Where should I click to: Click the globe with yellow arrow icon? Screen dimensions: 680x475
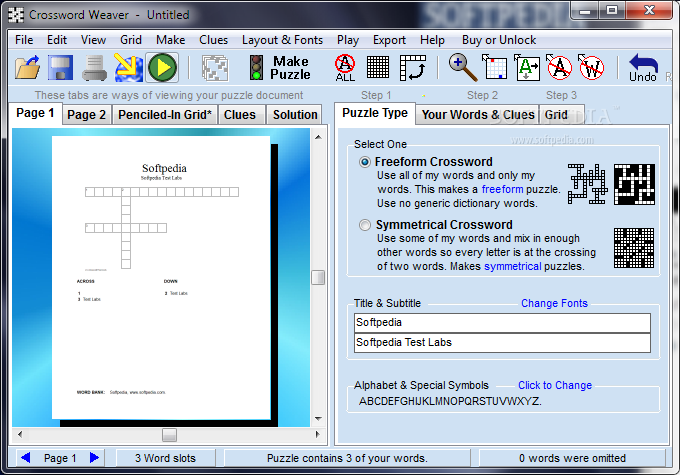128,67
